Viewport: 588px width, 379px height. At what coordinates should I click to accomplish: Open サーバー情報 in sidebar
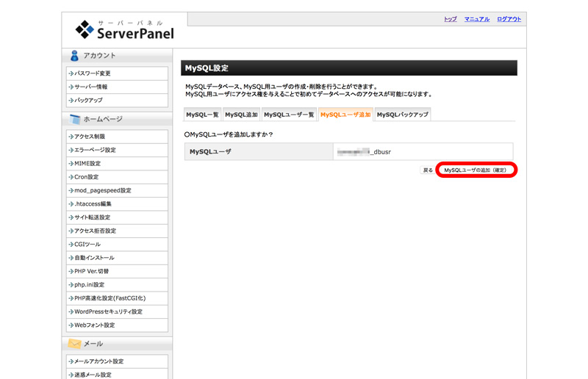click(117, 87)
